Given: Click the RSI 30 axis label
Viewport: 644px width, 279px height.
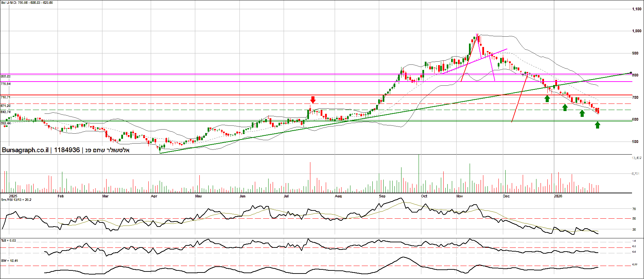Looking at the screenshot, I should [634, 229].
